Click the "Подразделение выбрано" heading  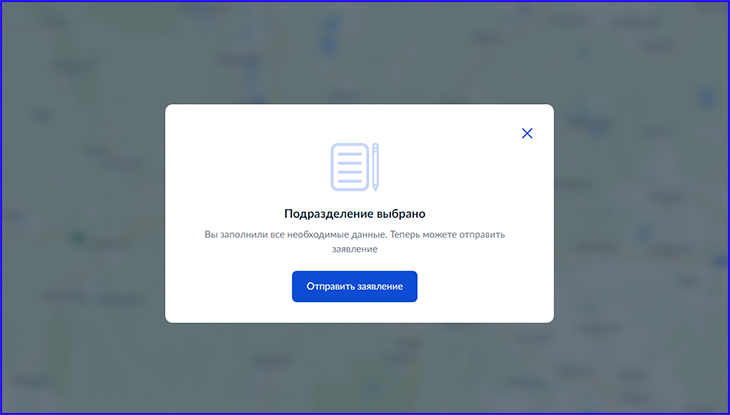[355, 213]
